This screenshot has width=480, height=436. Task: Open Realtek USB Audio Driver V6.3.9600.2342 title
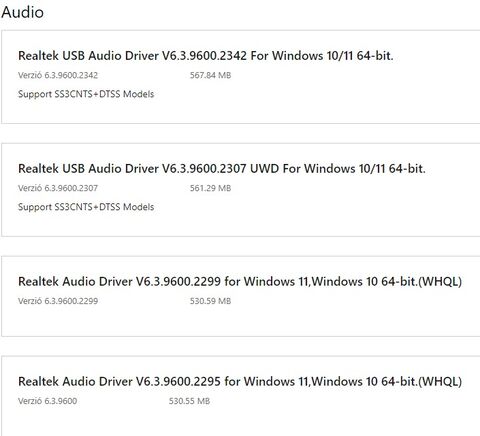click(206, 56)
